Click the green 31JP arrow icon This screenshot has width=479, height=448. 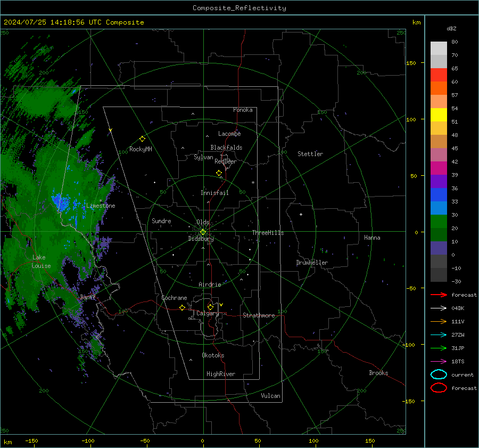(x=439, y=348)
